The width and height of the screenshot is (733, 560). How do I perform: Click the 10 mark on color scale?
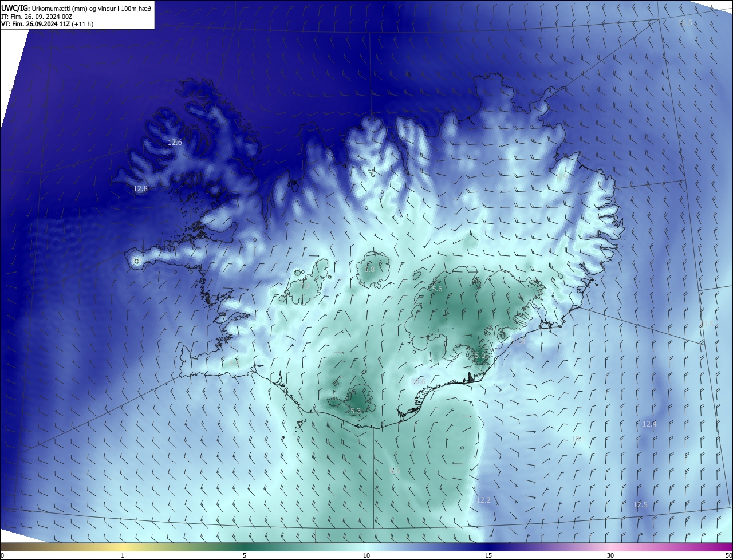366,555
